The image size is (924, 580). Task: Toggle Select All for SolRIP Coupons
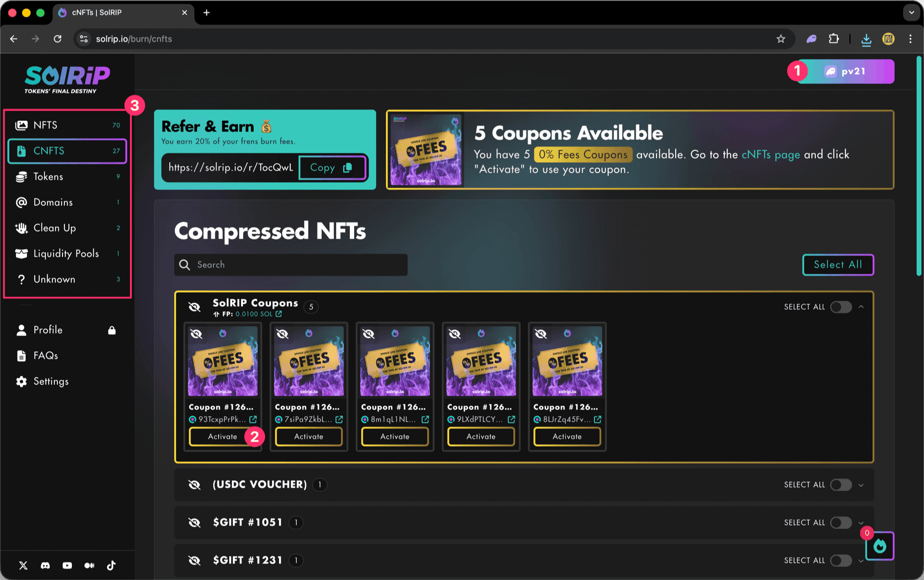[841, 307]
